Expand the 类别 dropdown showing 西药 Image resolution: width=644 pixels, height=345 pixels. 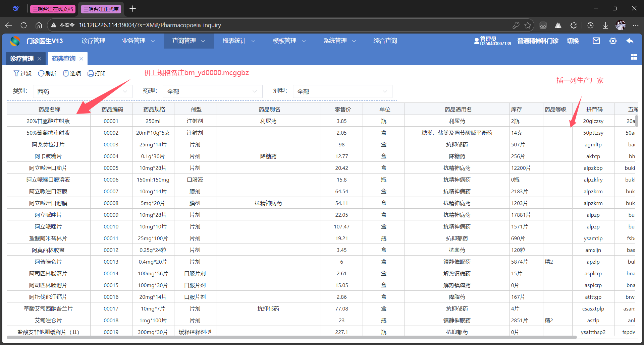click(x=83, y=91)
